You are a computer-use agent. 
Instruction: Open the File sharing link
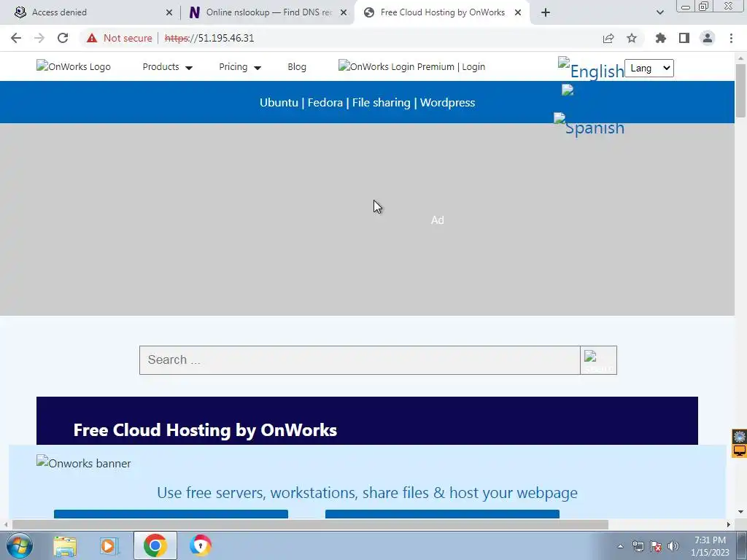click(381, 102)
